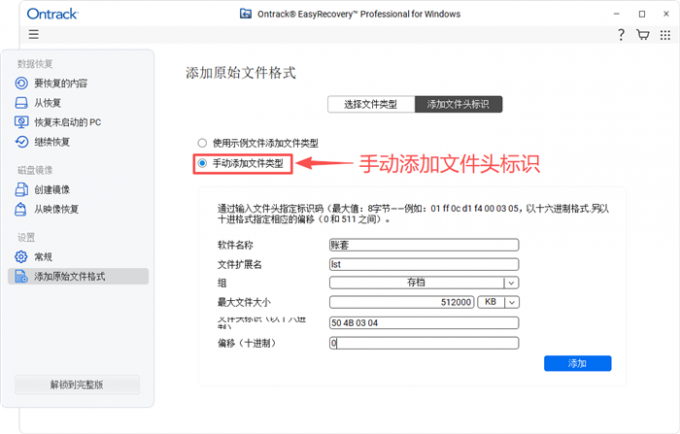Close the EasyRecovery window
The image size is (680, 434).
667,14
